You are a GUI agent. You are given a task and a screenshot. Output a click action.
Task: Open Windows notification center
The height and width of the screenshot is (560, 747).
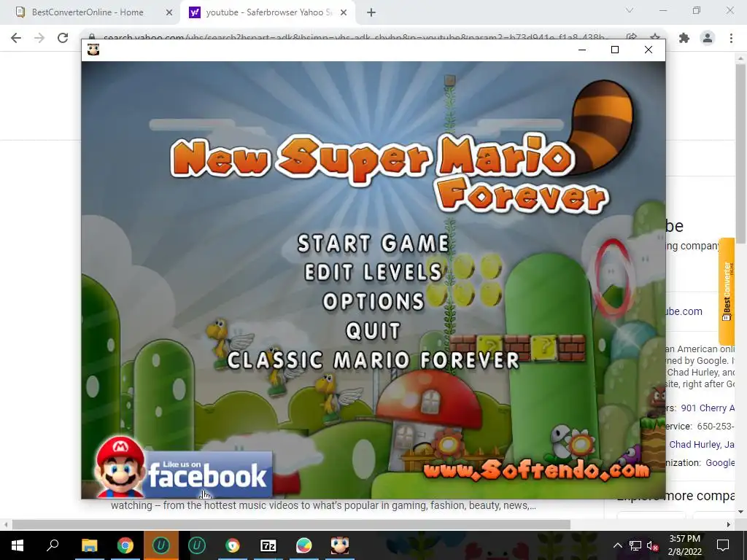723,545
